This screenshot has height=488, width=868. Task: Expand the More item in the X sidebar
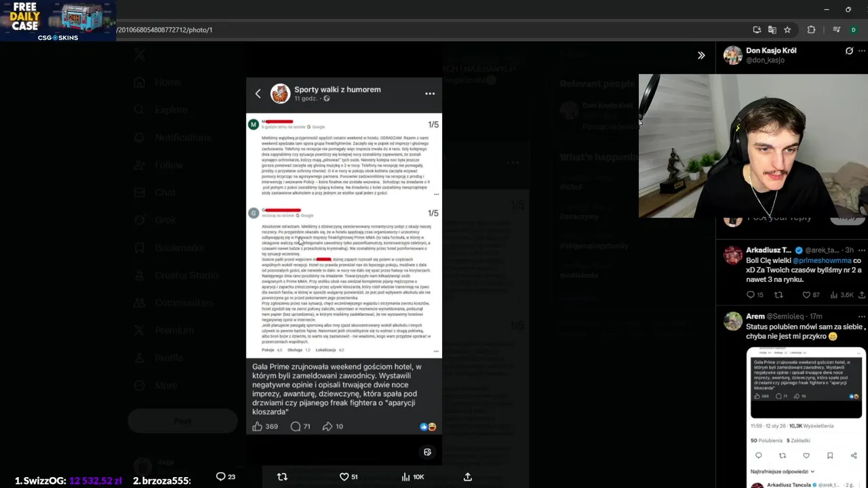[157, 385]
